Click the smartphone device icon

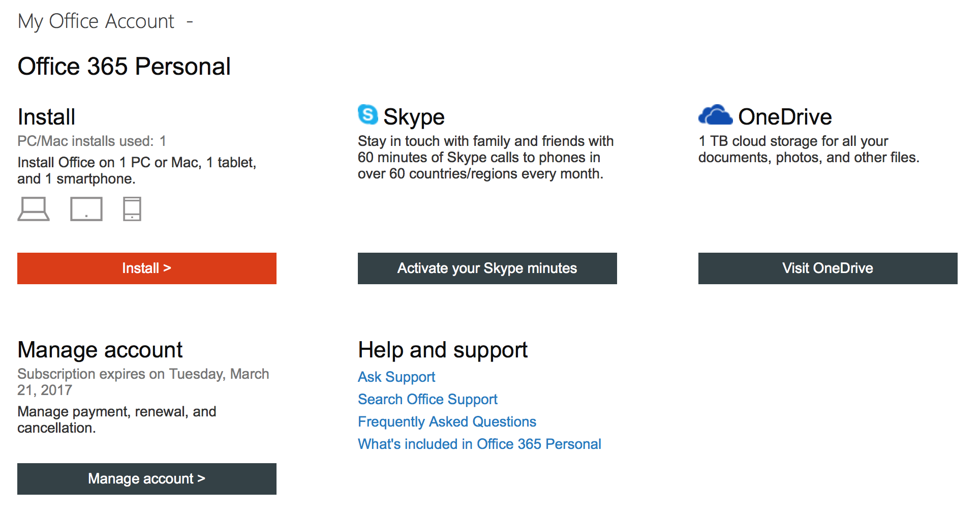tap(132, 209)
